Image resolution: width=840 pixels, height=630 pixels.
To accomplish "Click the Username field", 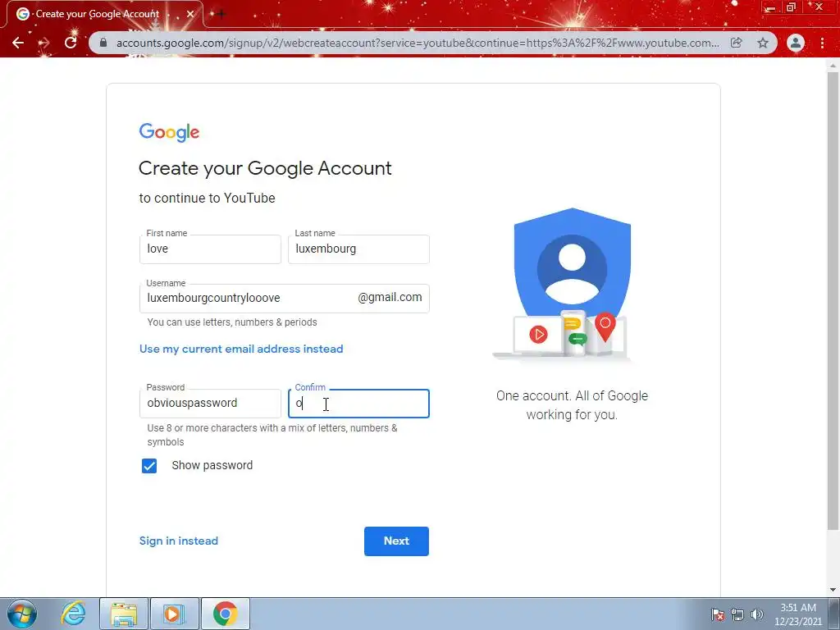I will click(285, 299).
